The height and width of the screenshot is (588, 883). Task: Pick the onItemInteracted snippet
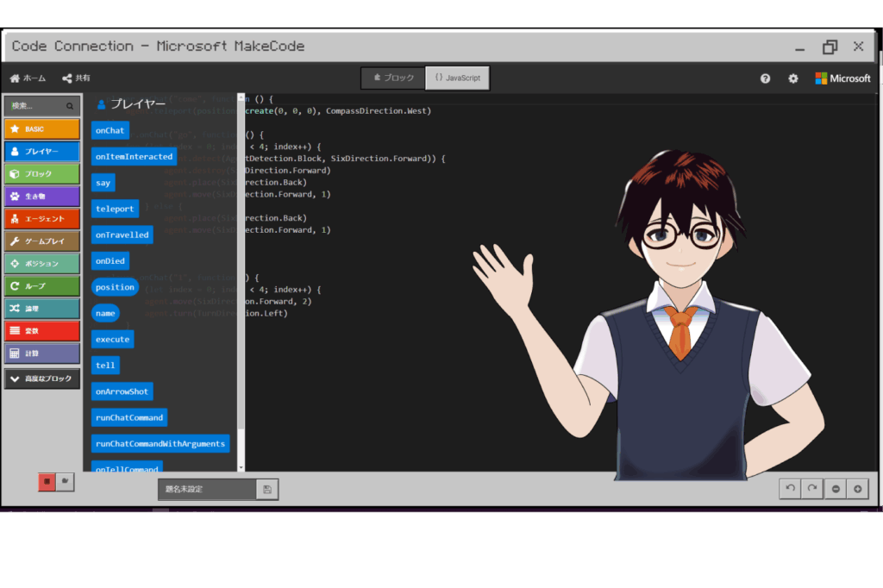coord(134,157)
